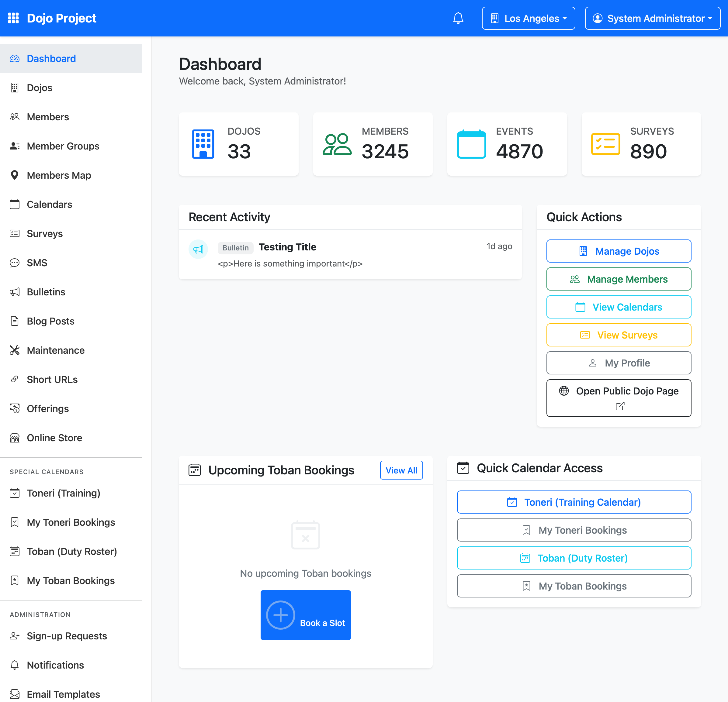The width and height of the screenshot is (728, 702).
Task: Click the calendar icon on the Events card
Action: pos(471,144)
